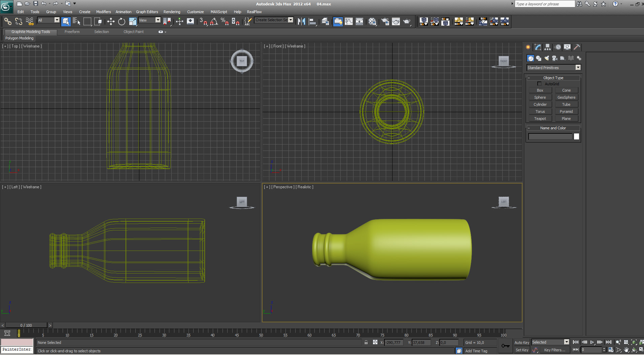Open the View reference coordinate dropdown

pyautogui.click(x=149, y=20)
